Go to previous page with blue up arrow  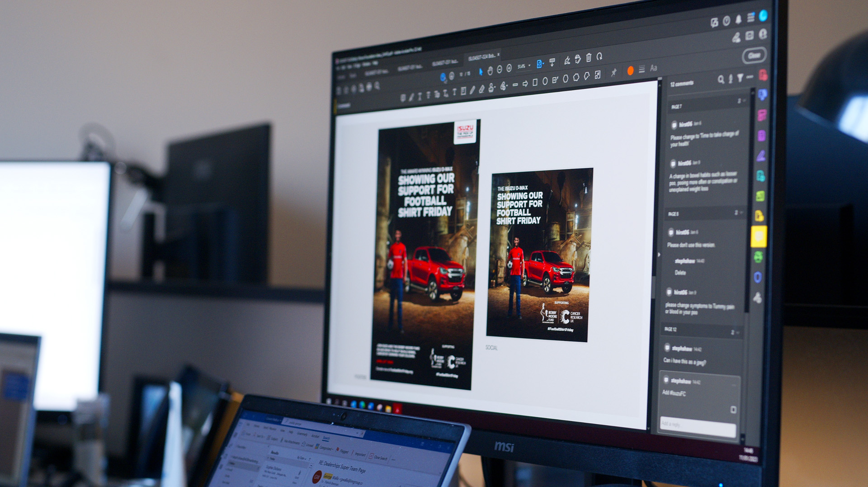(443, 77)
